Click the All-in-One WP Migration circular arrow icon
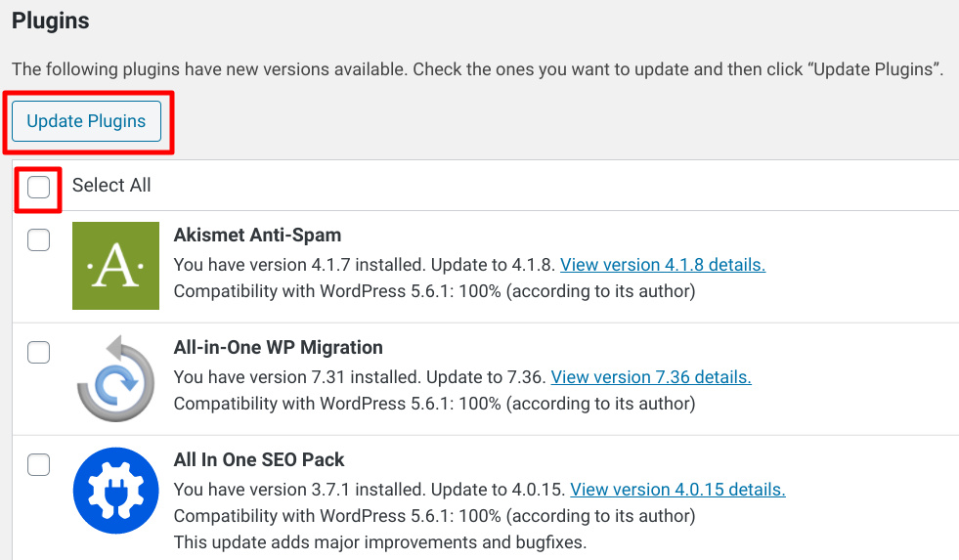959x560 pixels. tap(115, 378)
